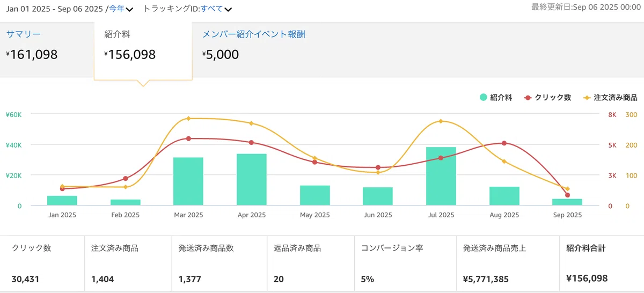Click the 最終更新日 timestamp text
Screen dimensions: 644x293
(586, 7)
